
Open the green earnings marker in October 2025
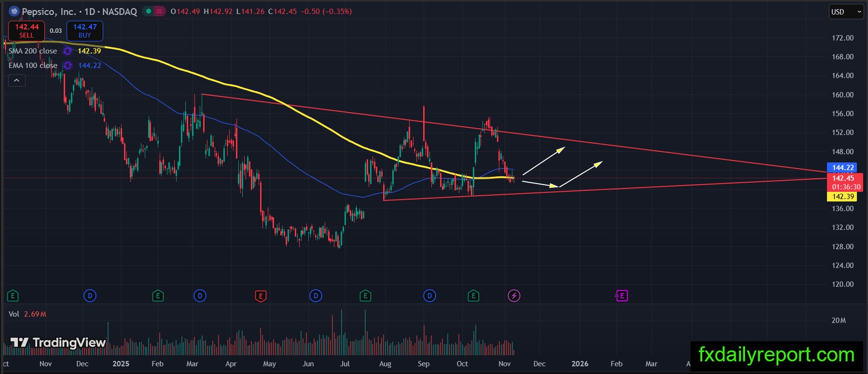(x=473, y=295)
